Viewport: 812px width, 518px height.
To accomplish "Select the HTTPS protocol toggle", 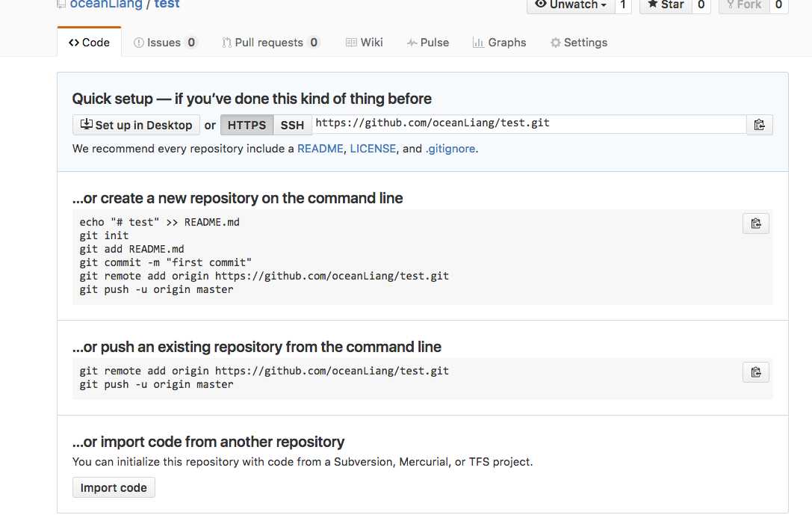I will pos(247,126).
